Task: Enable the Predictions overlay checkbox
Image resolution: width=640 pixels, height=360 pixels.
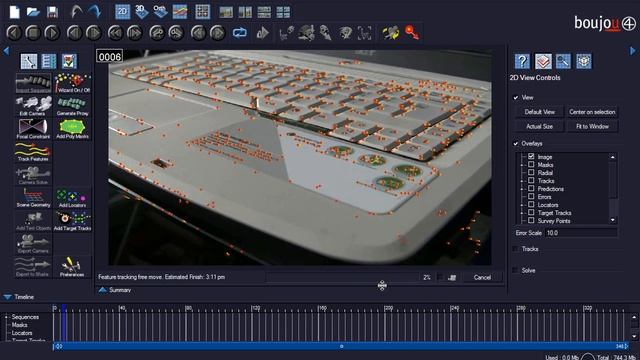Action: click(531, 188)
